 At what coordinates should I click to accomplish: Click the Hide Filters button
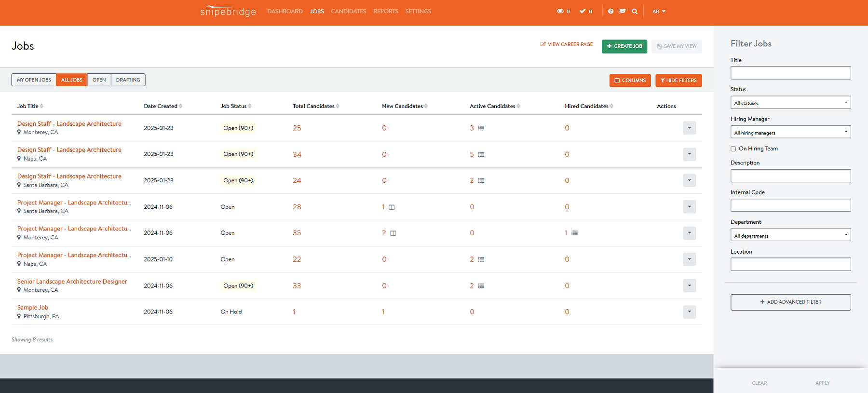pyautogui.click(x=678, y=81)
